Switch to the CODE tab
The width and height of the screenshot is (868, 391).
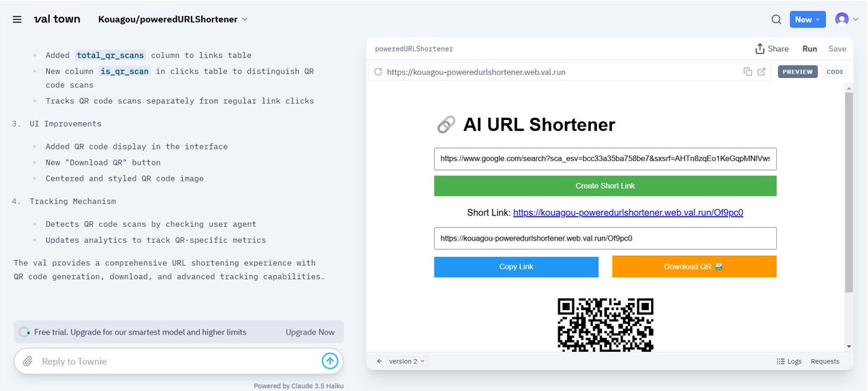click(x=835, y=72)
